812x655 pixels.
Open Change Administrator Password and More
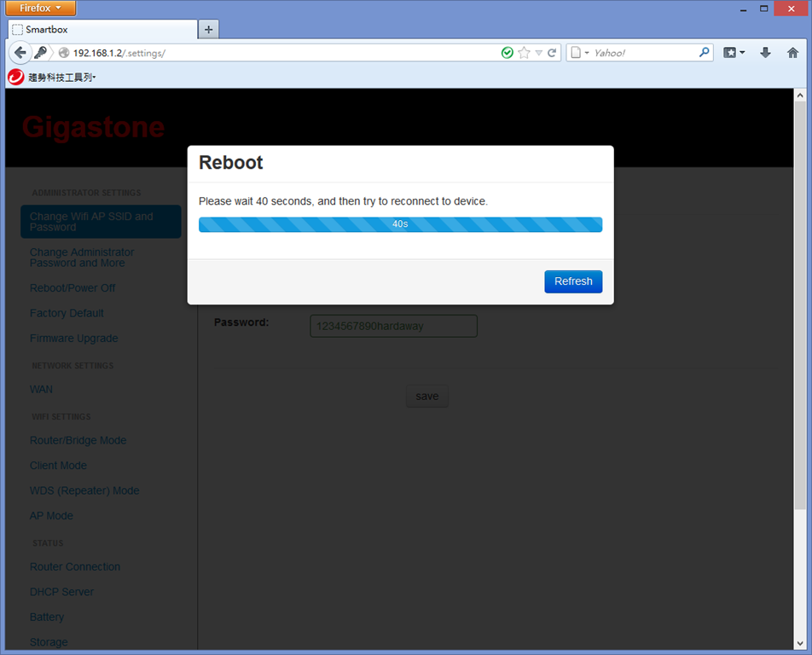82,258
